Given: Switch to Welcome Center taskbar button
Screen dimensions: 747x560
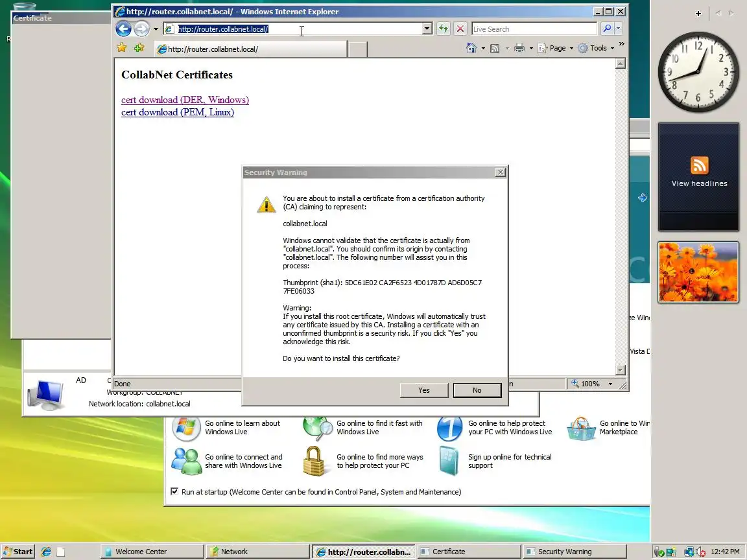Looking at the screenshot, I should 152,552.
